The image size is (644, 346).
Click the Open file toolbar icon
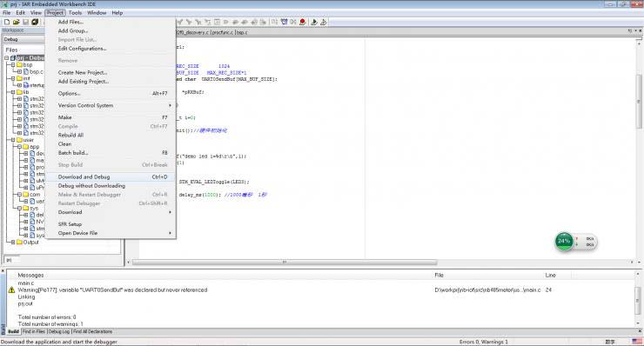click(x=16, y=22)
